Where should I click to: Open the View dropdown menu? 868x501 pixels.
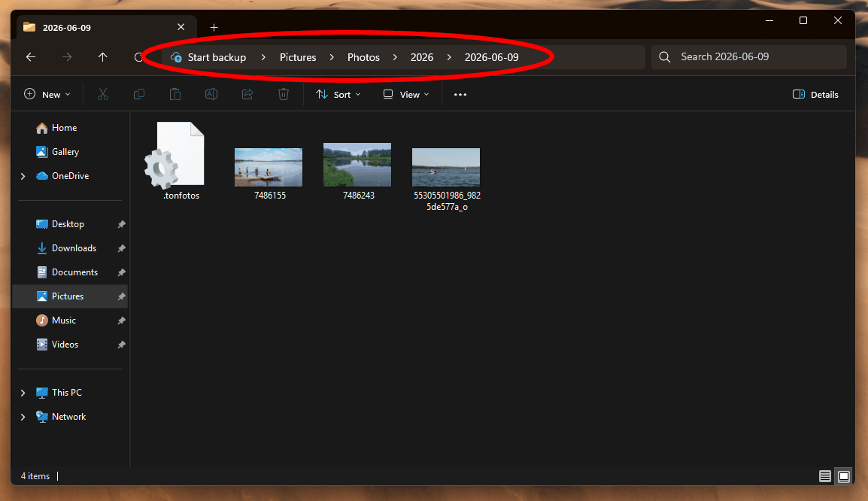(x=406, y=95)
